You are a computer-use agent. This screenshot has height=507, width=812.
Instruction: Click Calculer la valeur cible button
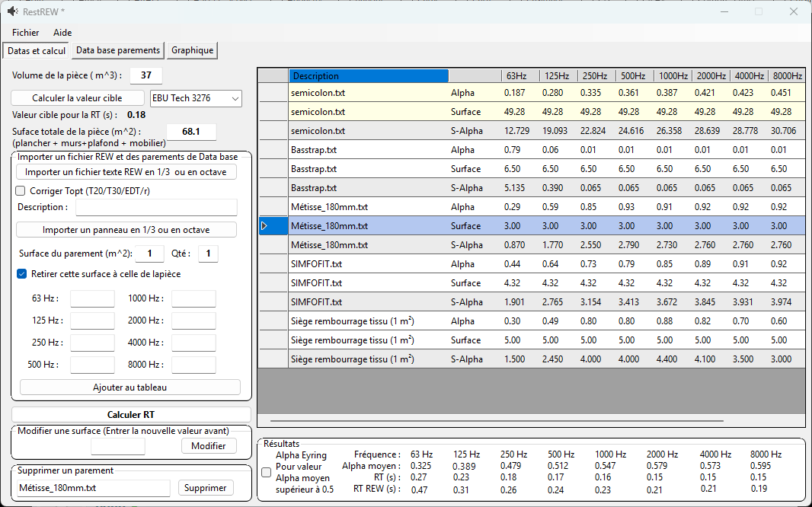click(77, 97)
